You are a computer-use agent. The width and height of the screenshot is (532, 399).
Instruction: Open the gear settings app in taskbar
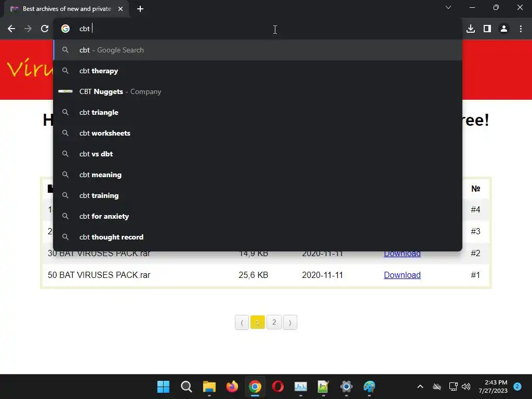click(x=347, y=387)
